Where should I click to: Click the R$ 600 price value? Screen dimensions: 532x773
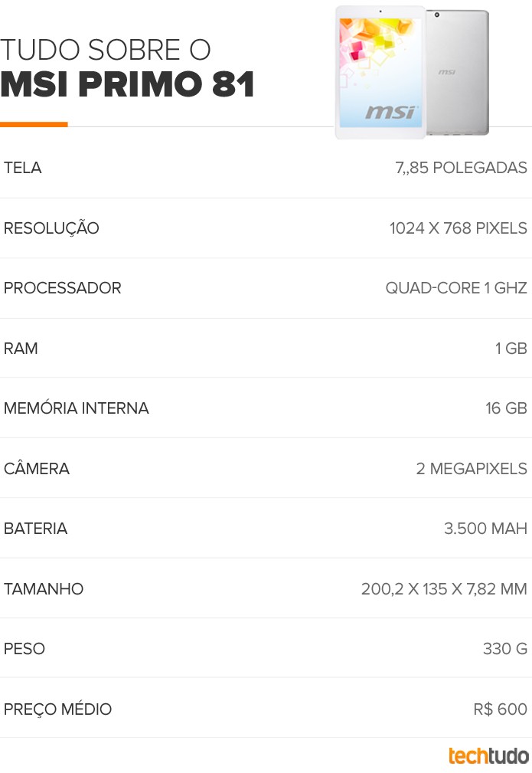click(x=500, y=709)
